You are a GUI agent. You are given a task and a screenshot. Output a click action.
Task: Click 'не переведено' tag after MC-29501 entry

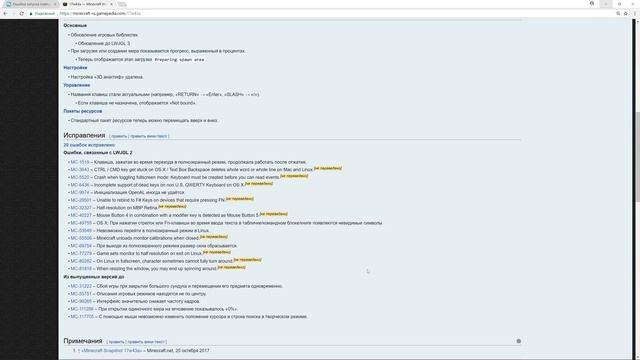[240, 199]
